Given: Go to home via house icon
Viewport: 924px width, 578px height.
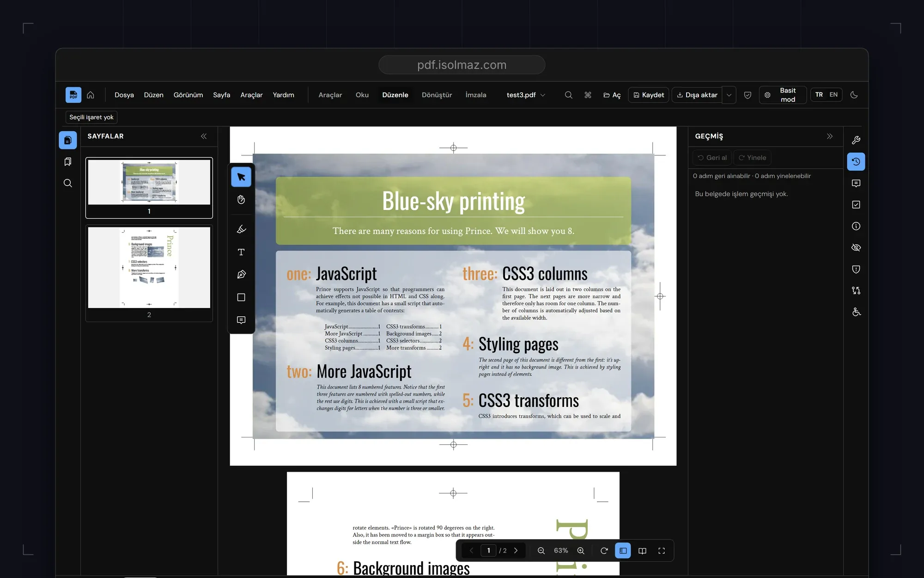Looking at the screenshot, I should click(x=91, y=95).
